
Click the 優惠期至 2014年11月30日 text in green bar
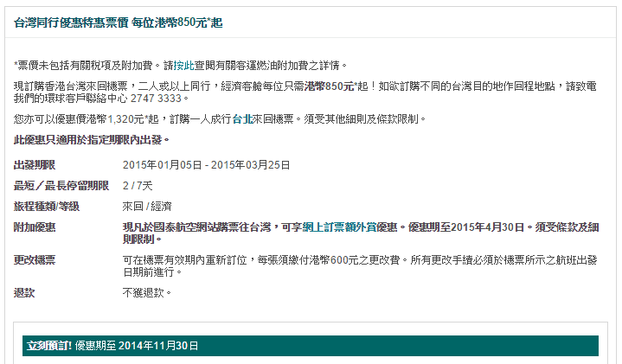(137, 345)
